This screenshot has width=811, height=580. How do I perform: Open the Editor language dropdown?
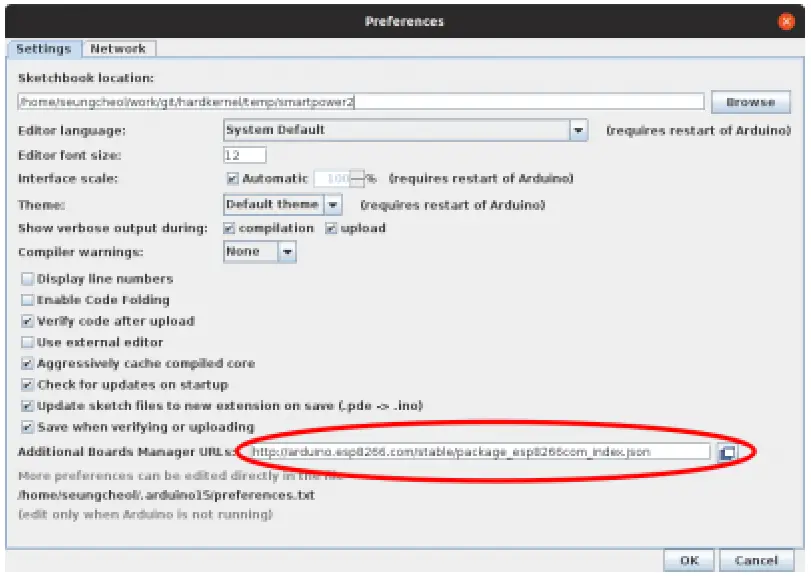click(x=406, y=130)
